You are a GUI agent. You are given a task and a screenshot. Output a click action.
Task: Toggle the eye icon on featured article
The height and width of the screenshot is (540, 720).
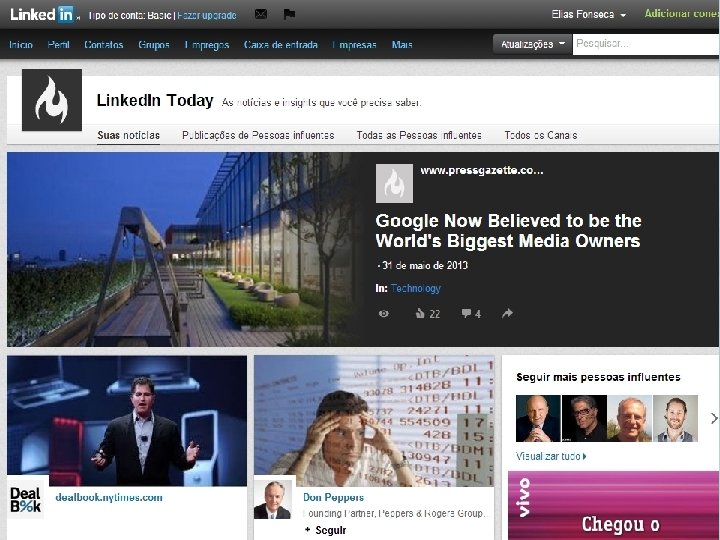tap(384, 314)
